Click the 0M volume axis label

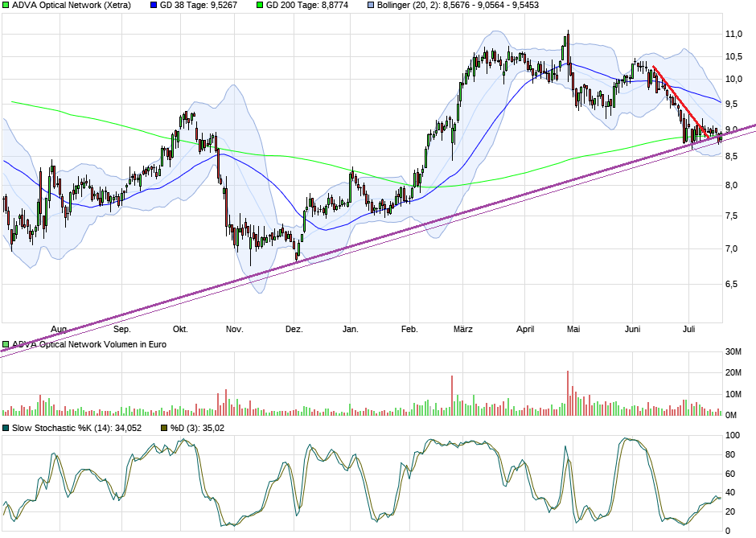(731, 415)
